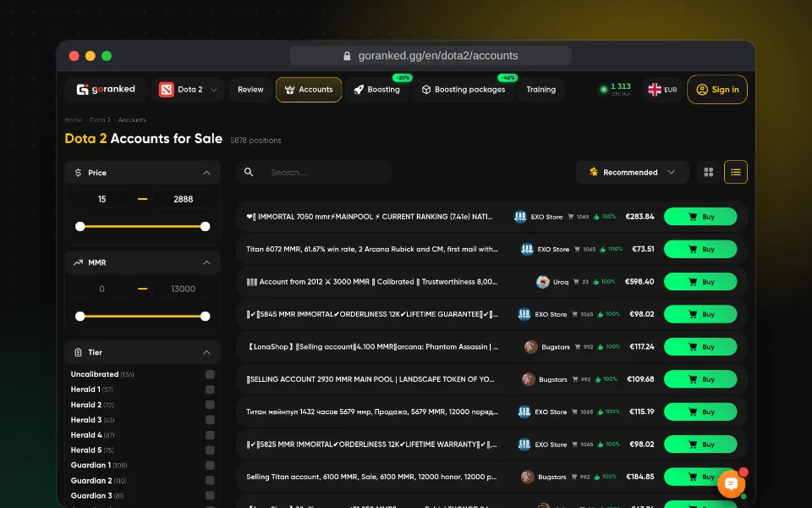The width and height of the screenshot is (812, 508).
Task: Click the green online status indicator
Action: 603,90
